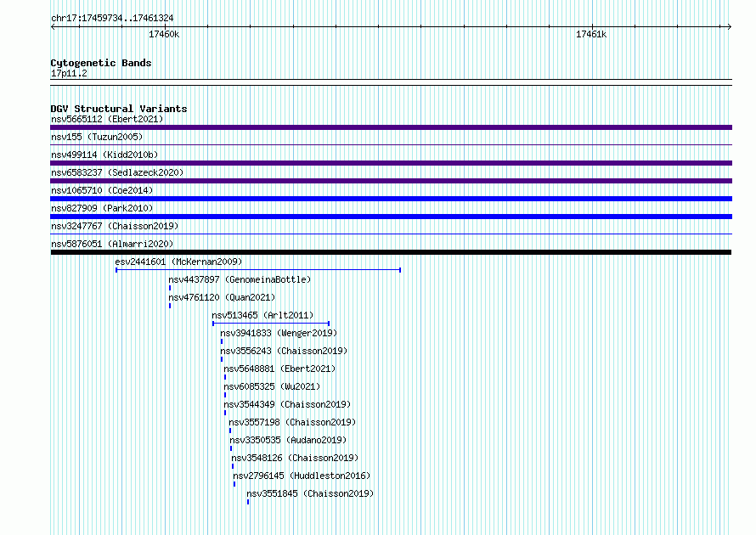Select the DGV Structural Variants track title
This screenshot has height=535, width=756.
119,109
